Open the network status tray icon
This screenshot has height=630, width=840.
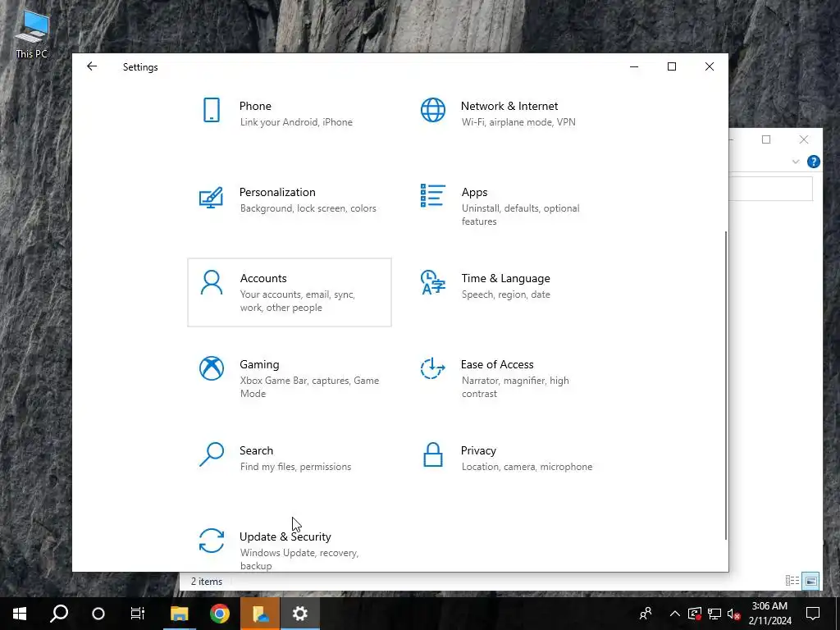(x=714, y=614)
